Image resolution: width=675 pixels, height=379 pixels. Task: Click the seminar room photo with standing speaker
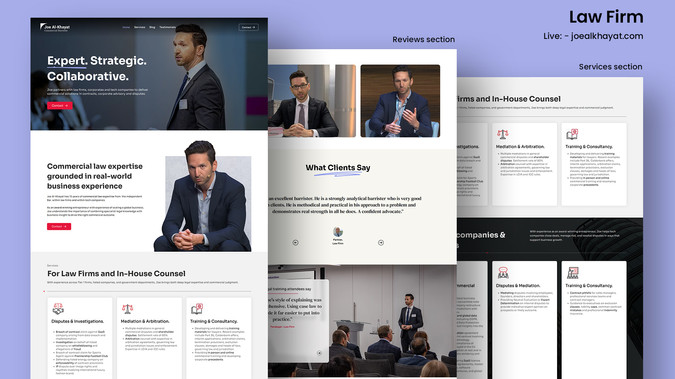[x=362, y=321]
